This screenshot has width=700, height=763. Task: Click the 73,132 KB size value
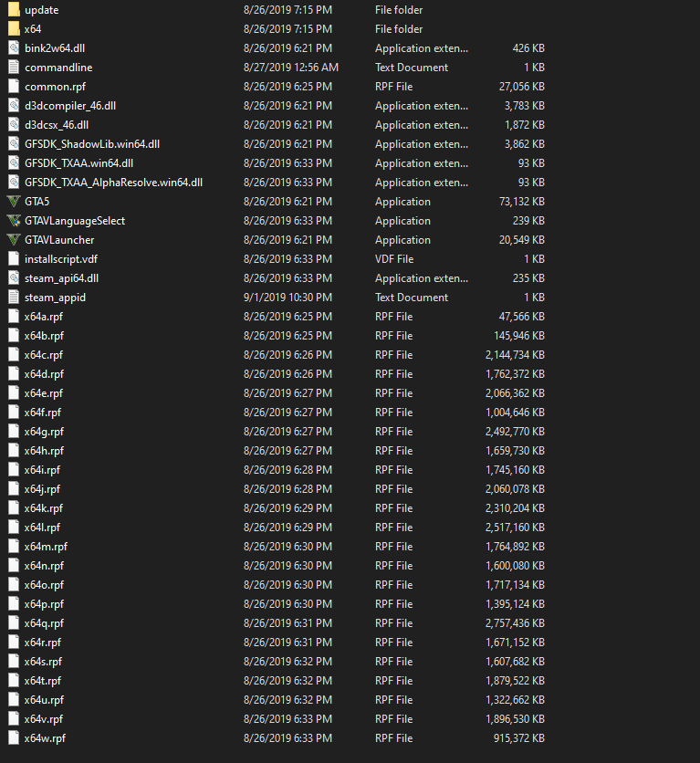coord(521,202)
